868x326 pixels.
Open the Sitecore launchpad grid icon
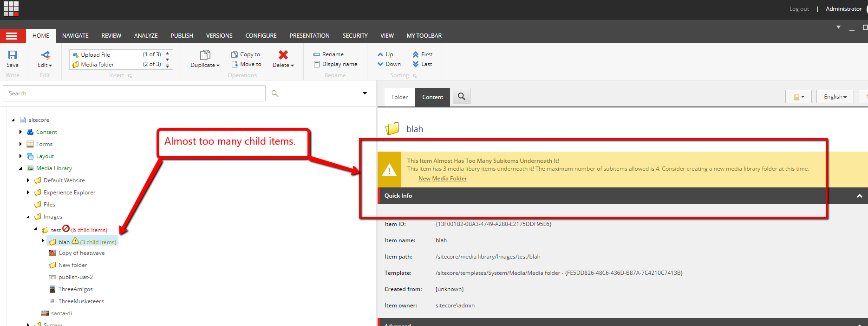pos(11,9)
